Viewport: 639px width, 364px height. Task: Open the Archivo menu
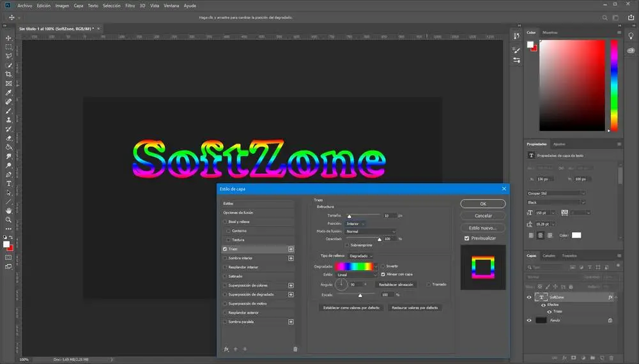pos(24,6)
